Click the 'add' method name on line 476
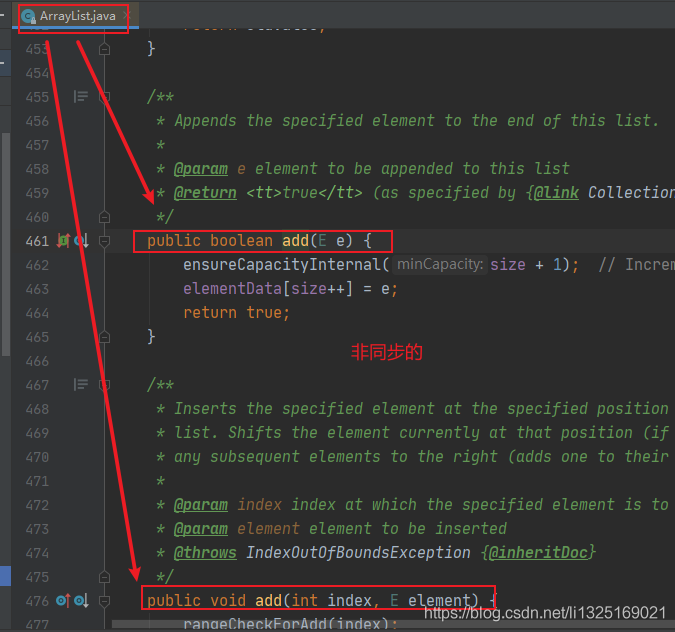The width and height of the screenshot is (675, 632). point(269,601)
